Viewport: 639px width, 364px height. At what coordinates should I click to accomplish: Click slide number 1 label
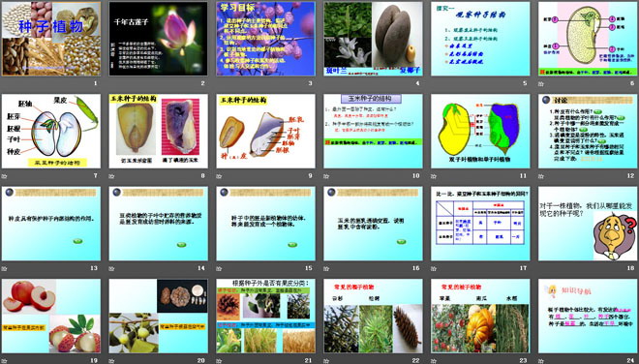(96, 83)
